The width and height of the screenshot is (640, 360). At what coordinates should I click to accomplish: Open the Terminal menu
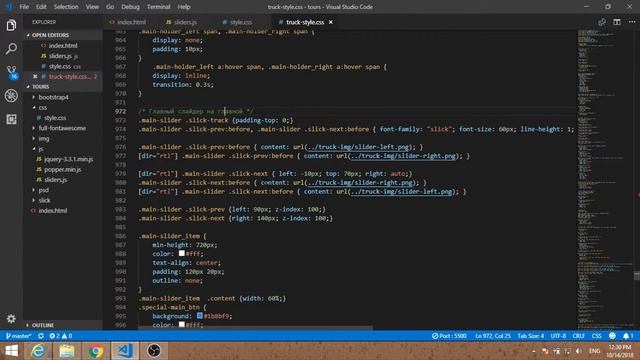158,7
